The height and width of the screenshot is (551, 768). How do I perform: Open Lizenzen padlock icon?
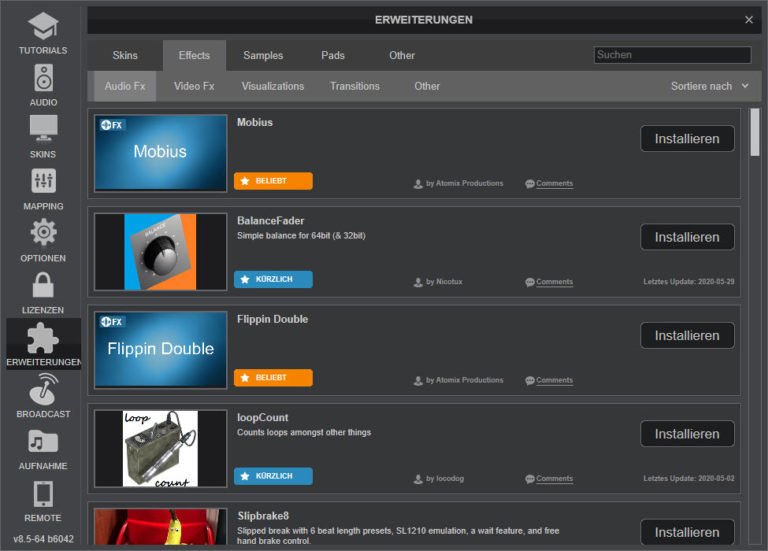point(43,285)
